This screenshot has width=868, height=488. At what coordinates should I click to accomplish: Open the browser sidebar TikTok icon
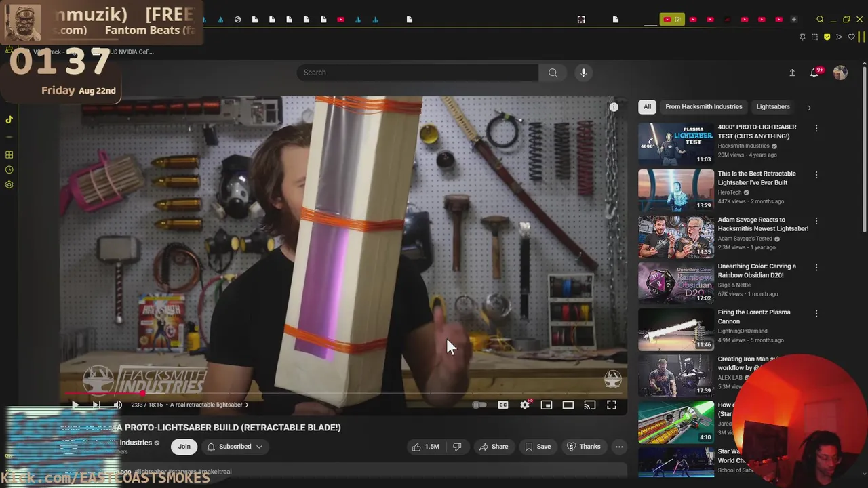click(9, 120)
